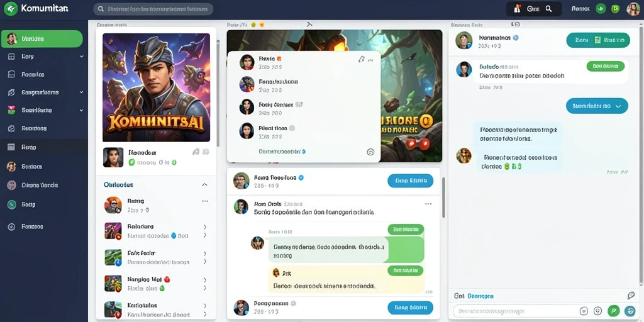
Task: Click the green button on the yellow message bubble
Action: (x=406, y=270)
